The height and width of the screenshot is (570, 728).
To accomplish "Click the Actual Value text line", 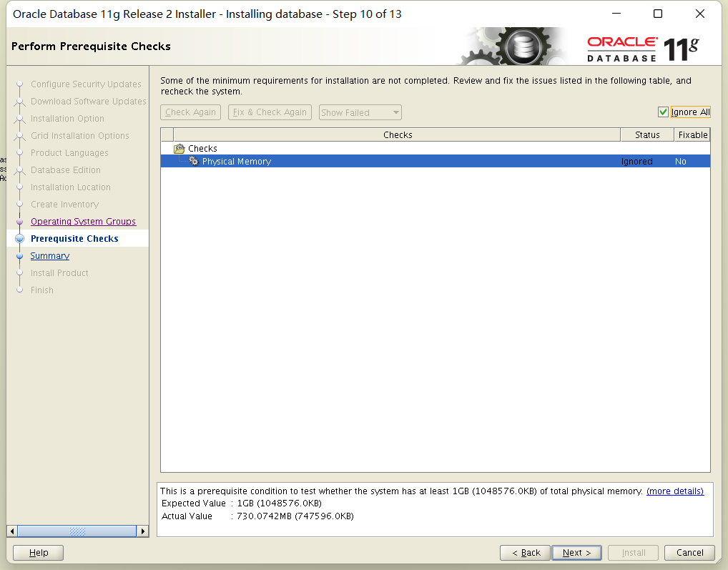I will (x=257, y=516).
